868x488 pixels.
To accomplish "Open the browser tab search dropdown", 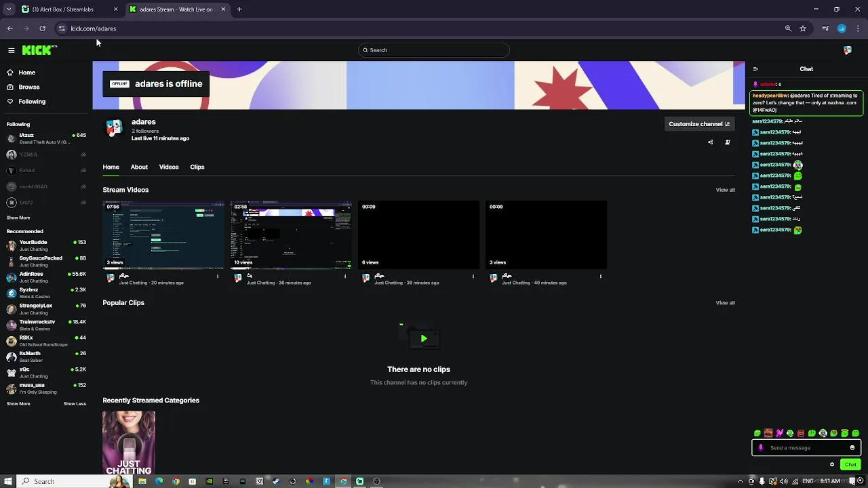I will pyautogui.click(x=9, y=9).
